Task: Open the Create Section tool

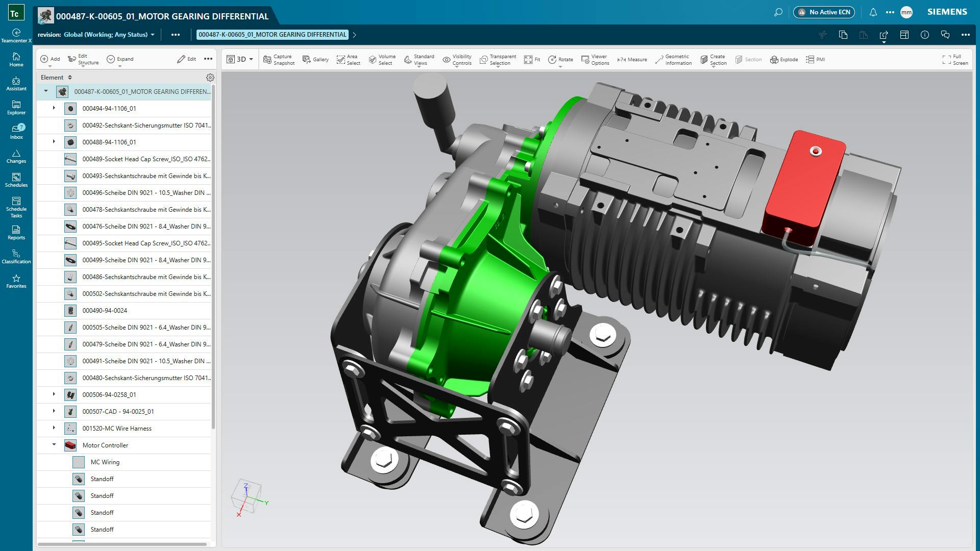Action: pyautogui.click(x=713, y=59)
